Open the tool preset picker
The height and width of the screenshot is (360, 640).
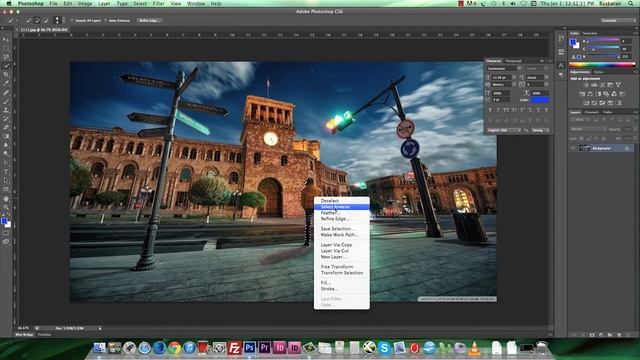click(x=12, y=20)
